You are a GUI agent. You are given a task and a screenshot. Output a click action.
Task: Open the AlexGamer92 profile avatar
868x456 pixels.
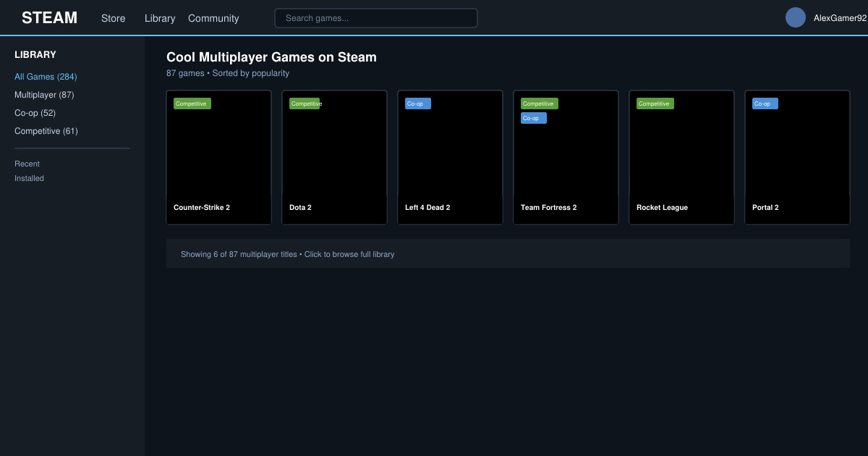(796, 17)
